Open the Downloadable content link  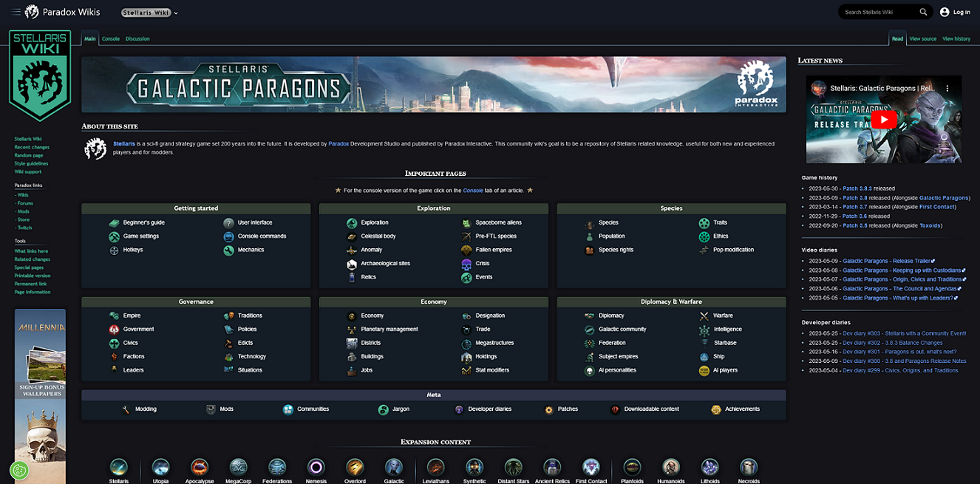point(651,409)
